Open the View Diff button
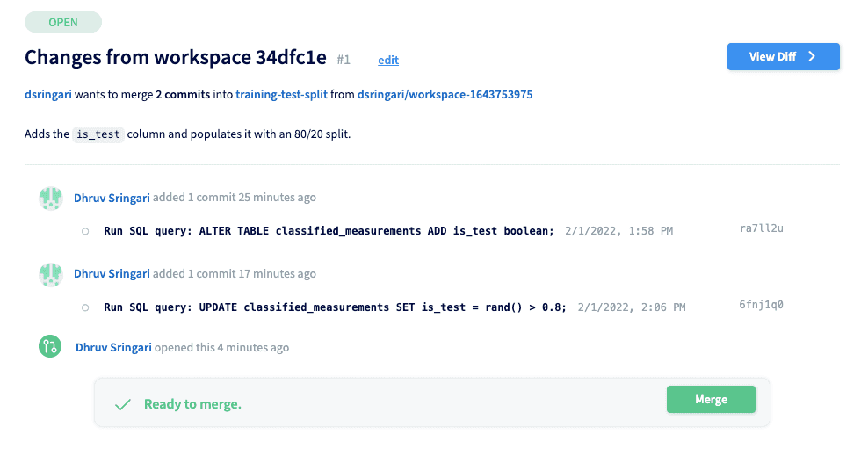Screen dimensions: 868x463 point(784,56)
